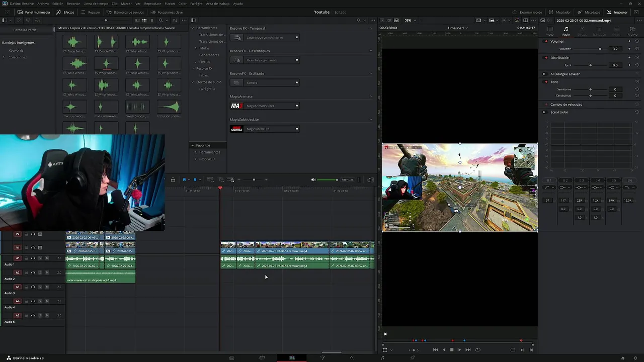Open the Metadatos panel

click(589, 12)
